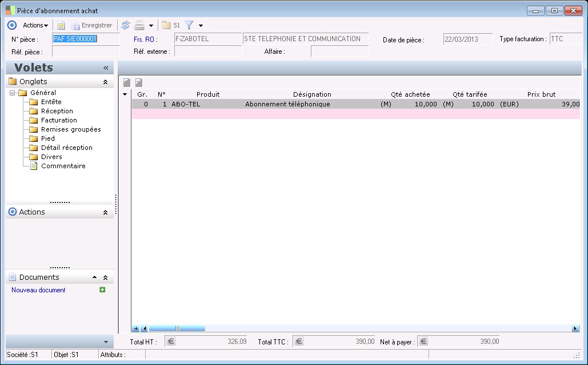Click the Désignation column header
588x365 pixels.
pyautogui.click(x=312, y=94)
